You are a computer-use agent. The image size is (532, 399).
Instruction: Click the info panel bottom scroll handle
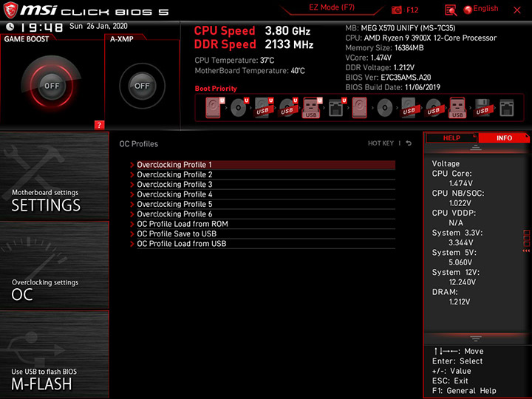(x=476, y=338)
